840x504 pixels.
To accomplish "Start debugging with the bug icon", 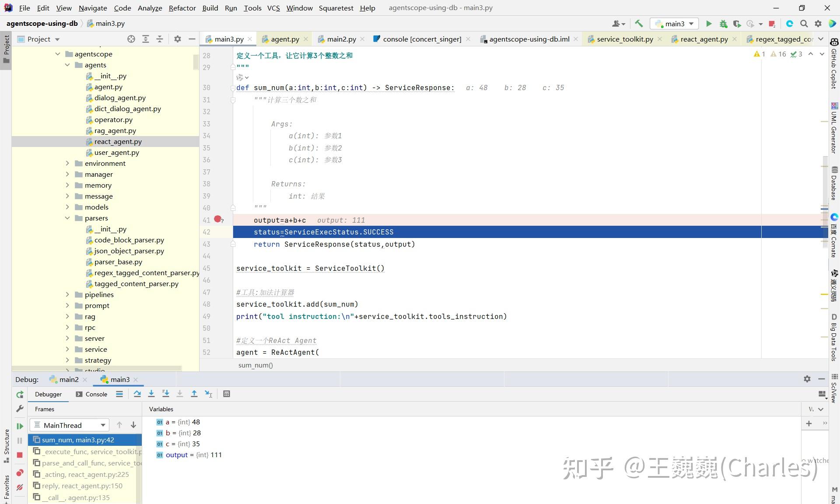I will pos(723,24).
